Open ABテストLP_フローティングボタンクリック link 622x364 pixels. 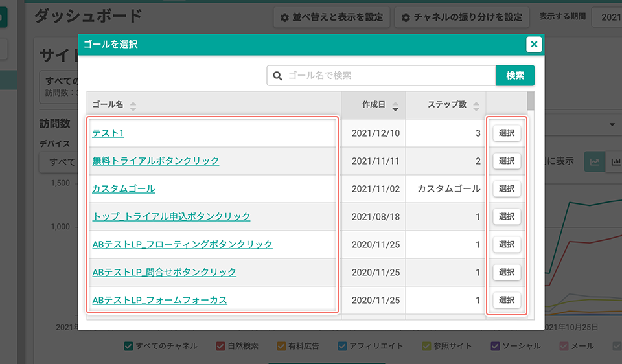point(182,244)
